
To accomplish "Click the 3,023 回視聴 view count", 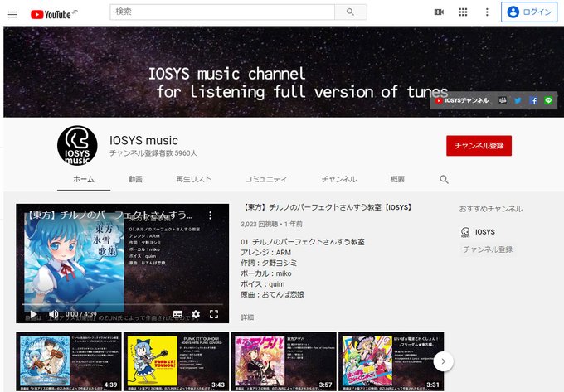I will [259, 225].
